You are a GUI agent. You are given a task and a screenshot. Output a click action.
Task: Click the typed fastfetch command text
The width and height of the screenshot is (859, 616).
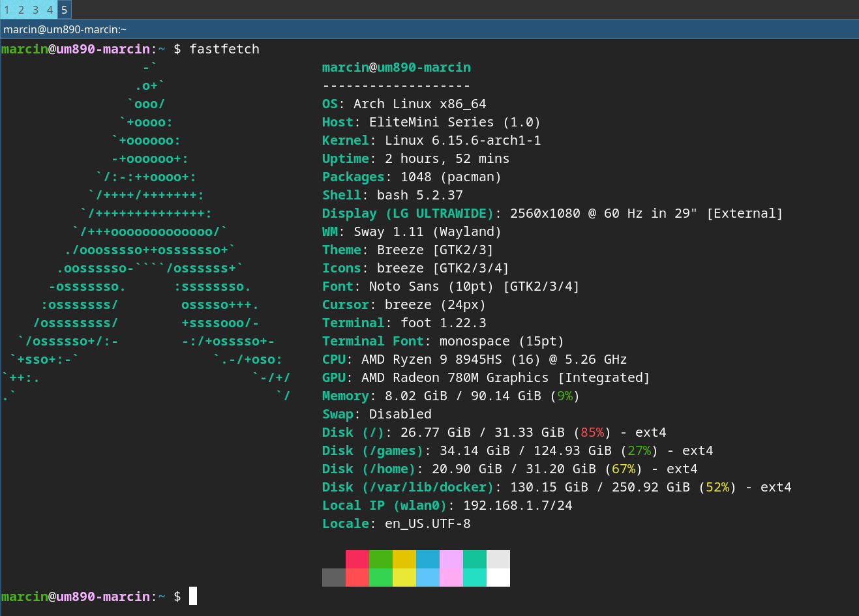pos(224,49)
